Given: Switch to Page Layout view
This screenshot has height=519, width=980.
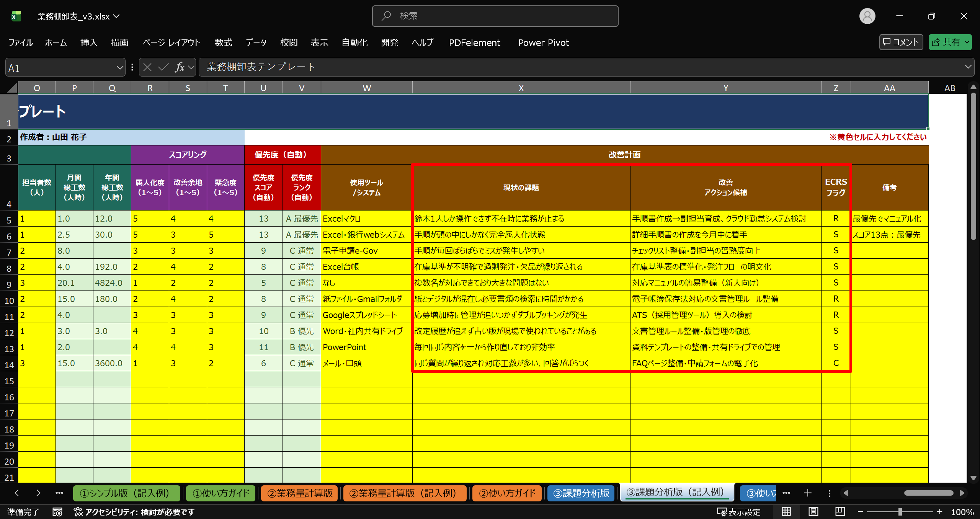Looking at the screenshot, I should coord(813,512).
